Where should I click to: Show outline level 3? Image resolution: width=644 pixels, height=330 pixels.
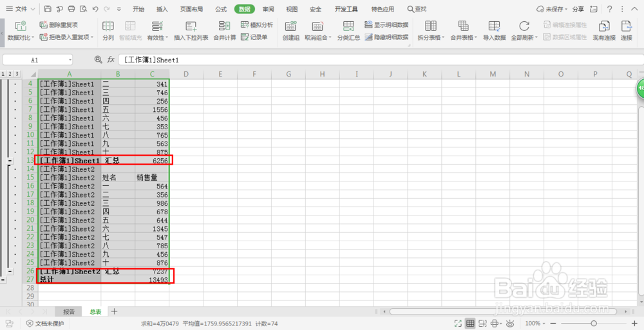coord(17,74)
